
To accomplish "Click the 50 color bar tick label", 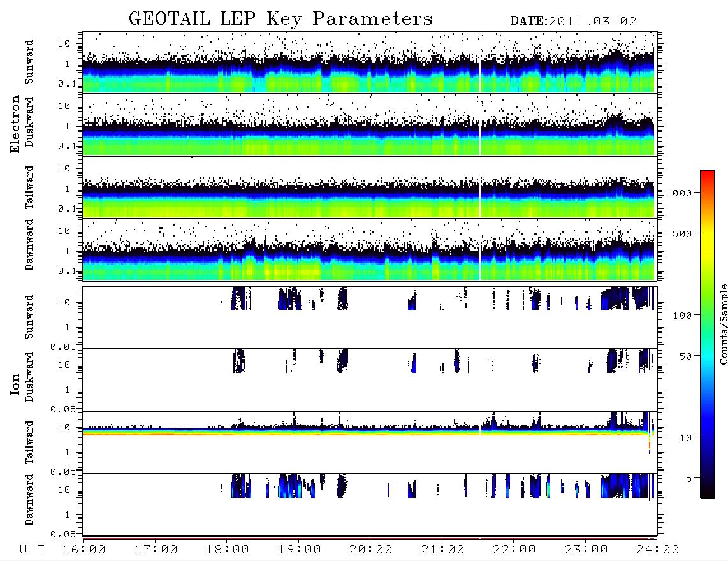I will [685, 356].
